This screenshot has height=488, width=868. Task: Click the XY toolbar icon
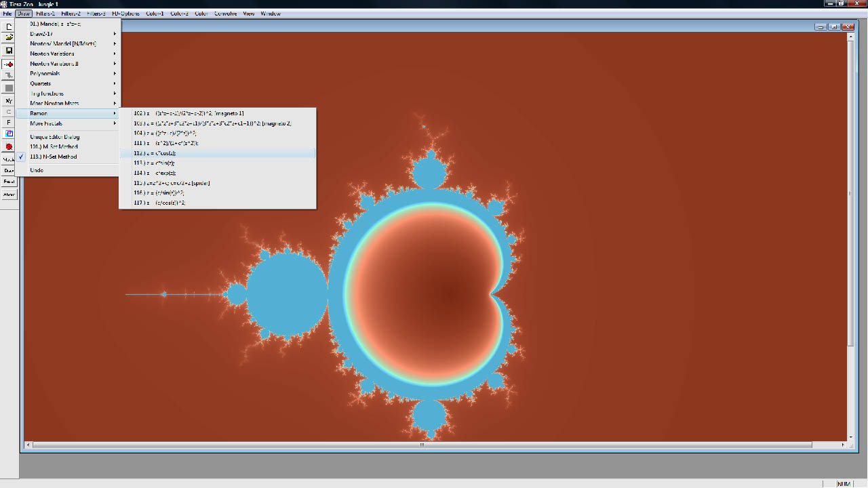[x=9, y=101]
